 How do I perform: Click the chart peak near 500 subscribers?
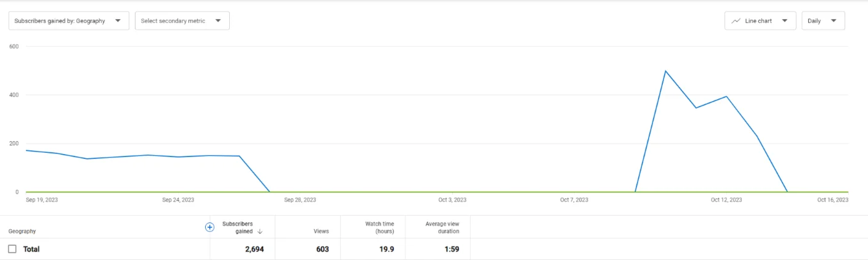pyautogui.click(x=665, y=71)
